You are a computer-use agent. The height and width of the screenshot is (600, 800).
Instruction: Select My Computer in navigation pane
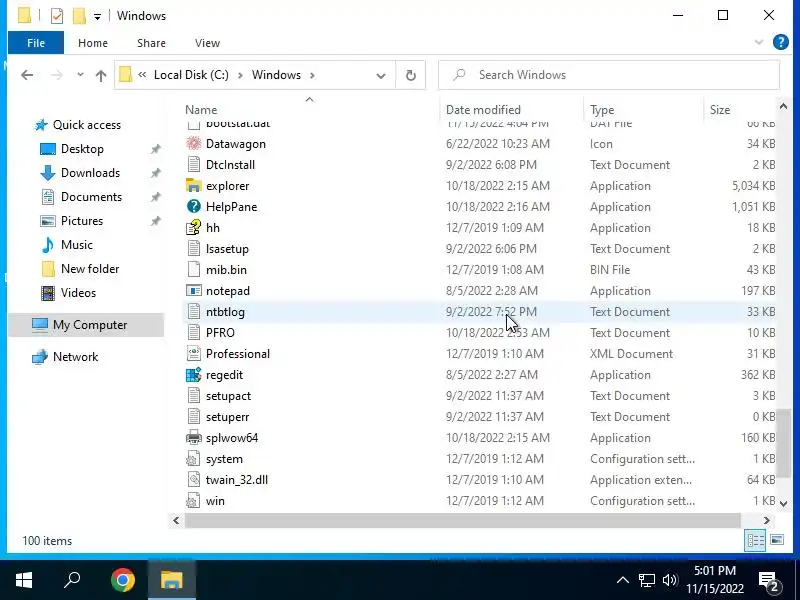(x=86, y=325)
